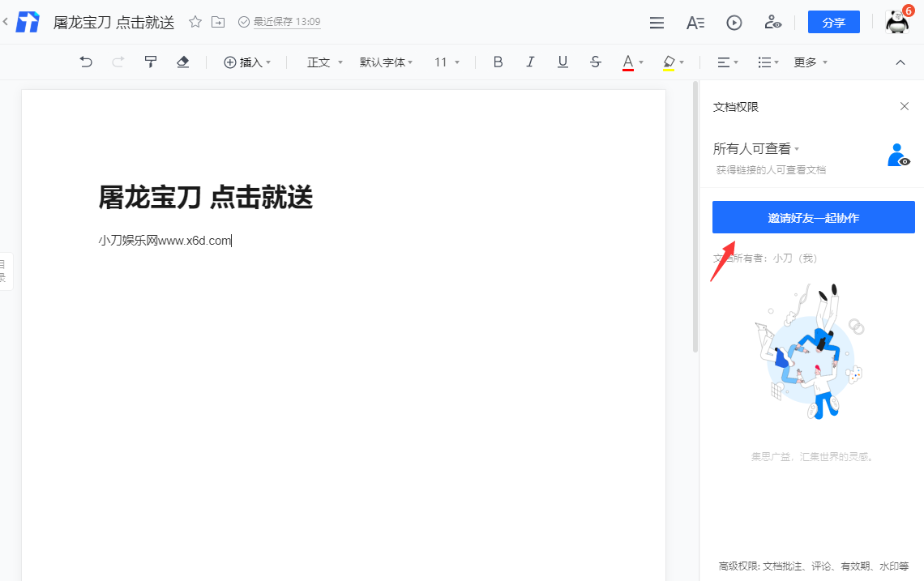Click the format painter icon
924x581 pixels.
coord(151,62)
